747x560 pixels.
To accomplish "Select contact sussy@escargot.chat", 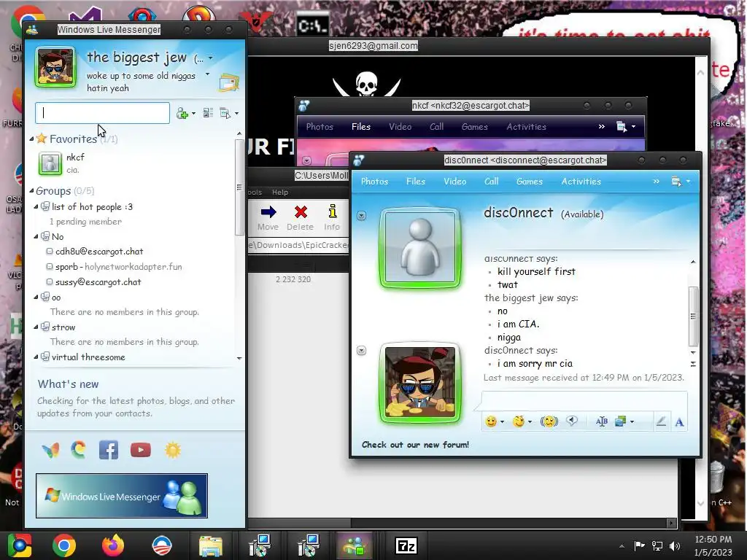I will pos(98,282).
